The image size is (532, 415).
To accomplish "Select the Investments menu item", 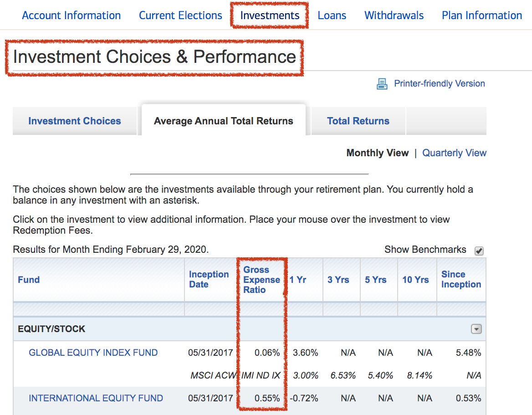I will tap(270, 15).
